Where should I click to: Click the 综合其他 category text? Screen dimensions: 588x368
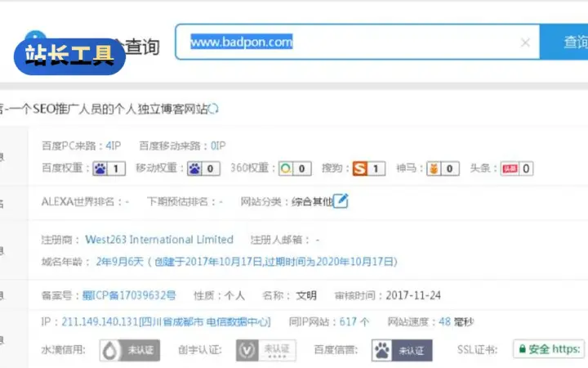312,202
